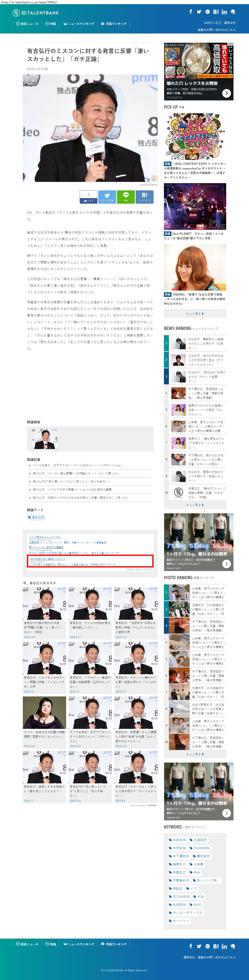Click keyword tag オードリー
Screen dimensions: 249x980
point(179,921)
